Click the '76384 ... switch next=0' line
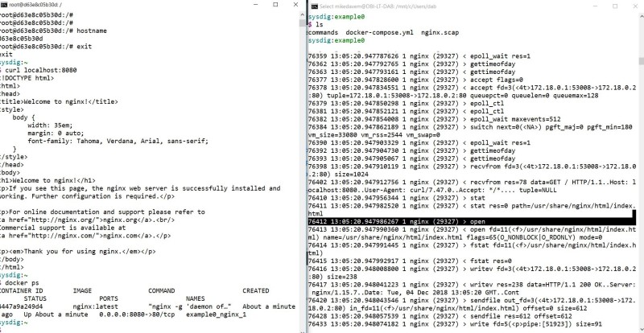This screenshot has height=333, width=644. 470,131
